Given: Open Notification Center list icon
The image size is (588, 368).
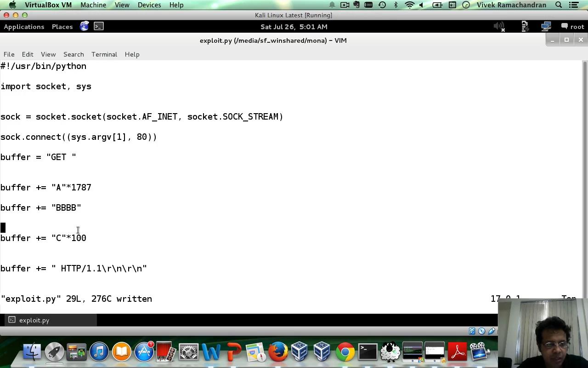Looking at the screenshot, I should tap(574, 5).
